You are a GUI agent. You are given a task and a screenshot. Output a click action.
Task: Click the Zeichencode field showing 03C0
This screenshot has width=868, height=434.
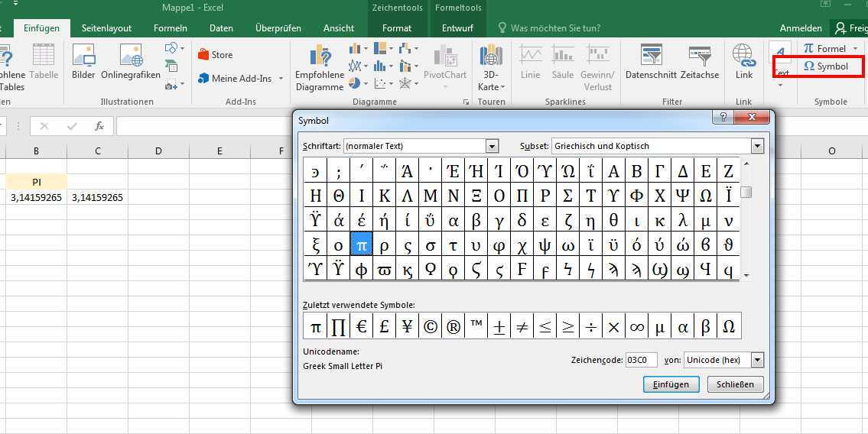642,360
